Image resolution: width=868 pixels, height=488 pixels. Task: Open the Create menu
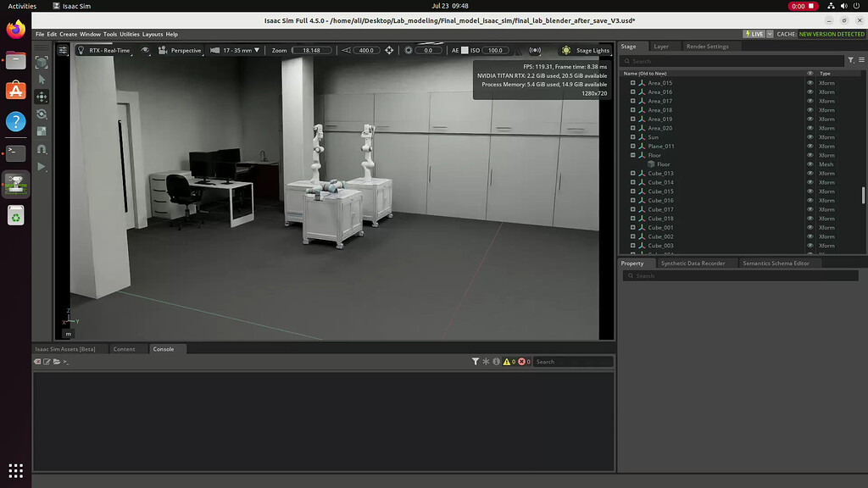coord(68,34)
